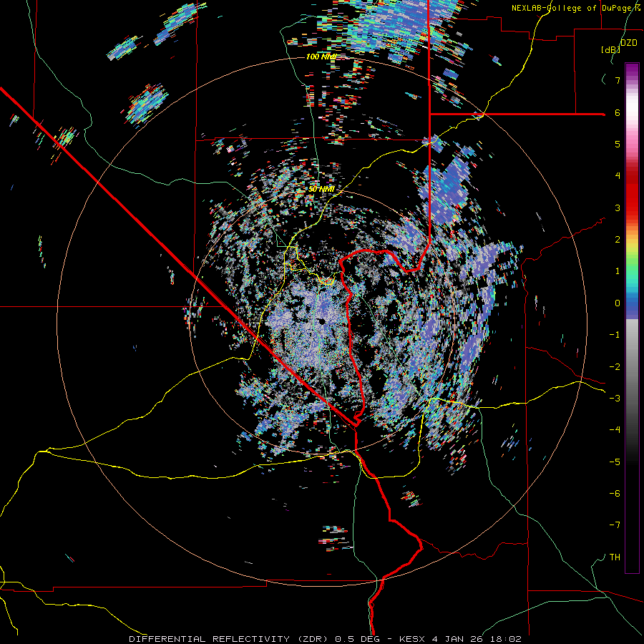644x644 pixels.
Task: Click the "0" scale value
Action: coord(618,303)
